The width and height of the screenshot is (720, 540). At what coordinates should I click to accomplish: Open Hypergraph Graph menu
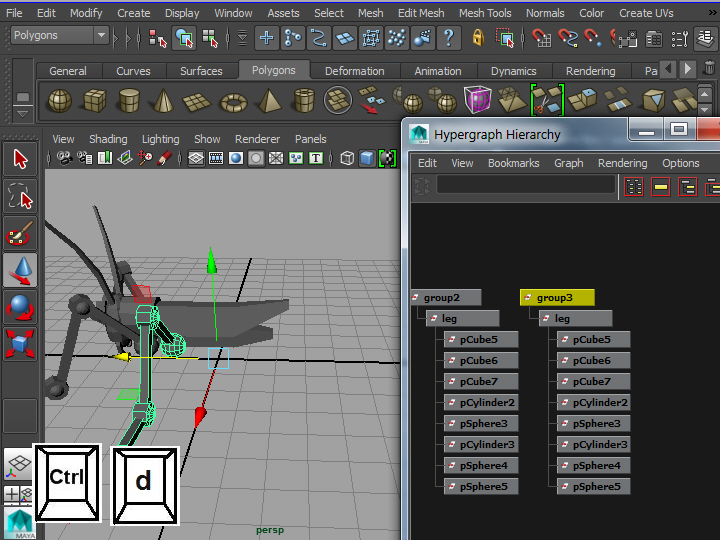click(568, 163)
